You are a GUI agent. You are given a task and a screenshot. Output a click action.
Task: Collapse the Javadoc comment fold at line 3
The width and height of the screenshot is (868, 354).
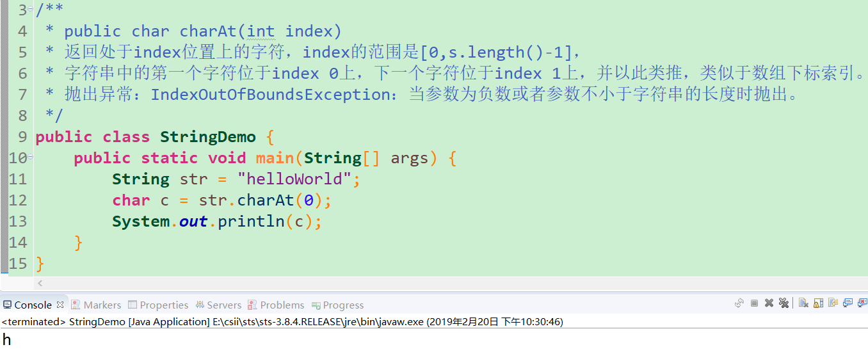[x=31, y=8]
